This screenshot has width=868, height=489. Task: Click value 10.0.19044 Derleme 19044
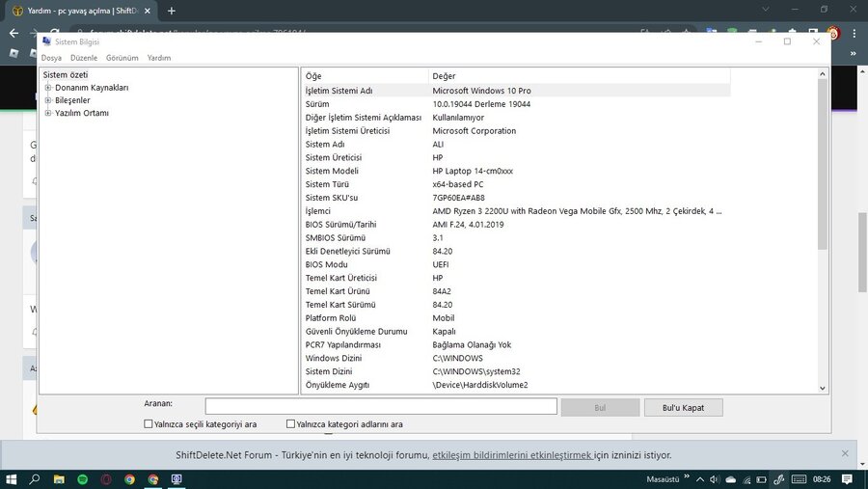[481, 104]
